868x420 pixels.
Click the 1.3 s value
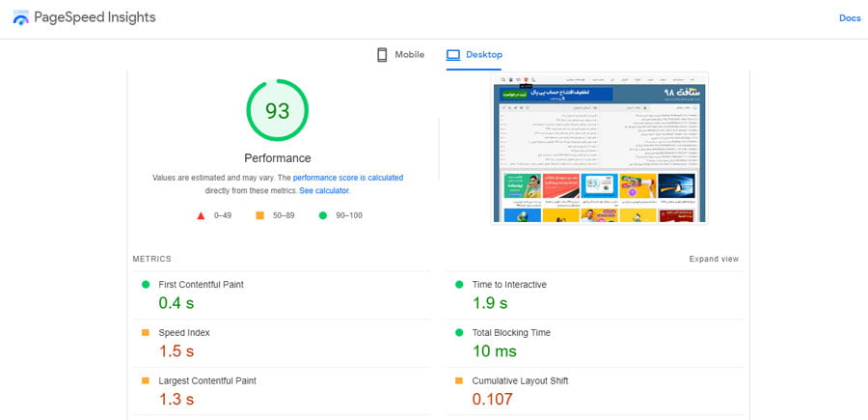click(176, 400)
